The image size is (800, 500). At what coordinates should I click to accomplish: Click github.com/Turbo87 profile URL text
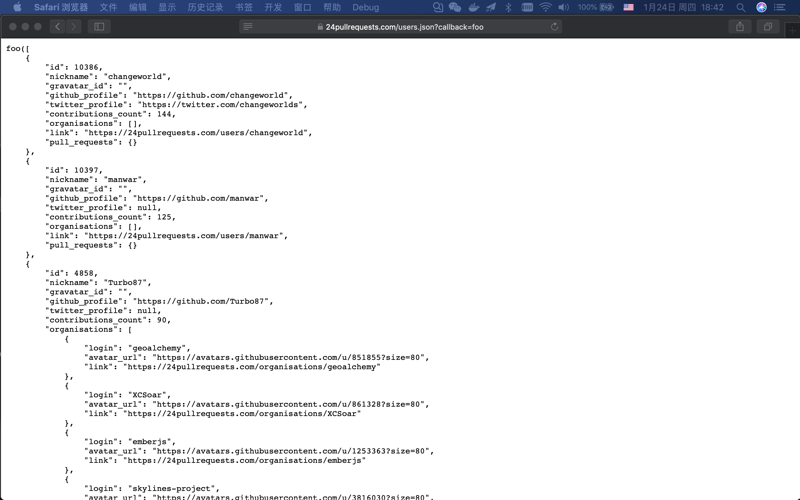click(203, 302)
